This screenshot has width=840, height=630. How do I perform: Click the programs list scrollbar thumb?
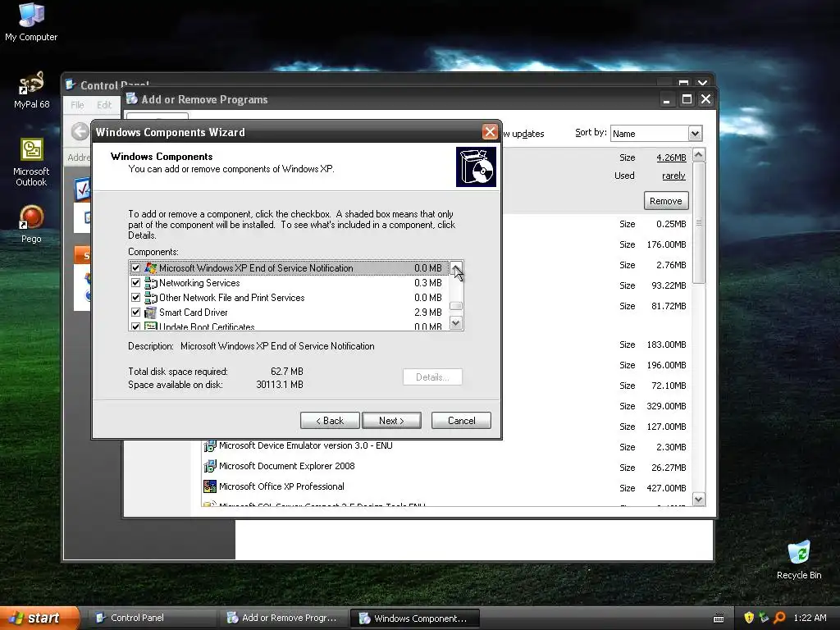699,223
